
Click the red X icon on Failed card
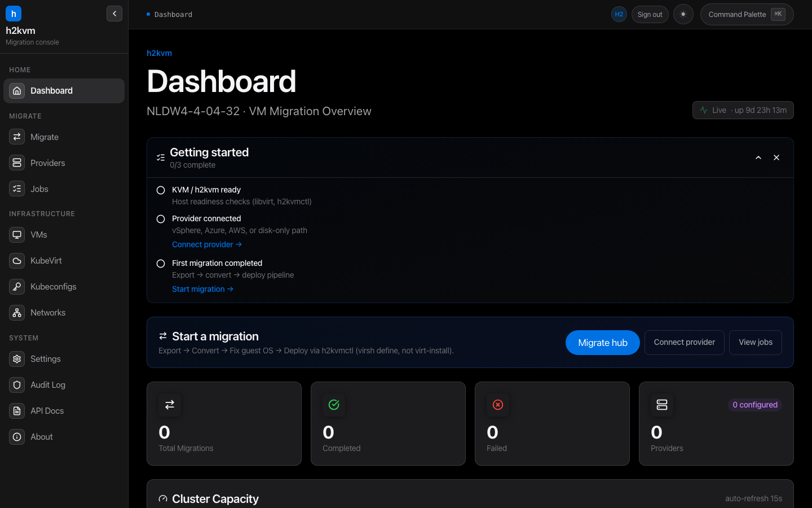[x=498, y=405]
